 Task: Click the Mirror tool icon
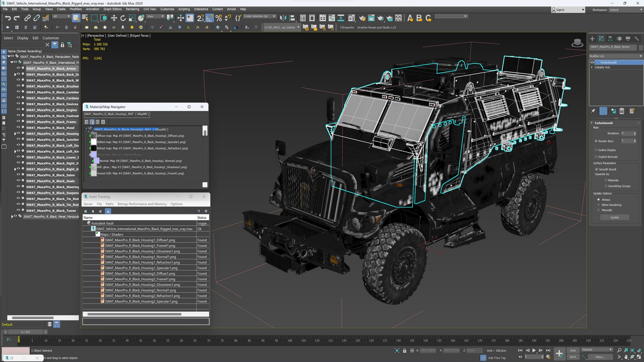pos(283,18)
